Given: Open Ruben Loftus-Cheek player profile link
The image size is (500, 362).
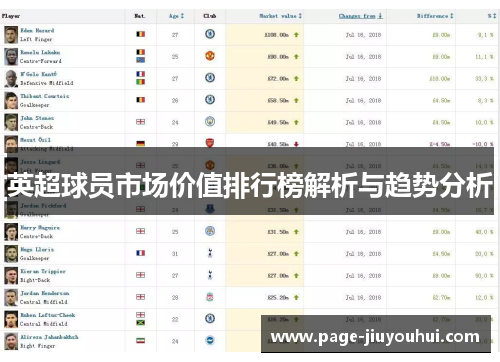Looking at the screenshot, I should click(48, 315).
